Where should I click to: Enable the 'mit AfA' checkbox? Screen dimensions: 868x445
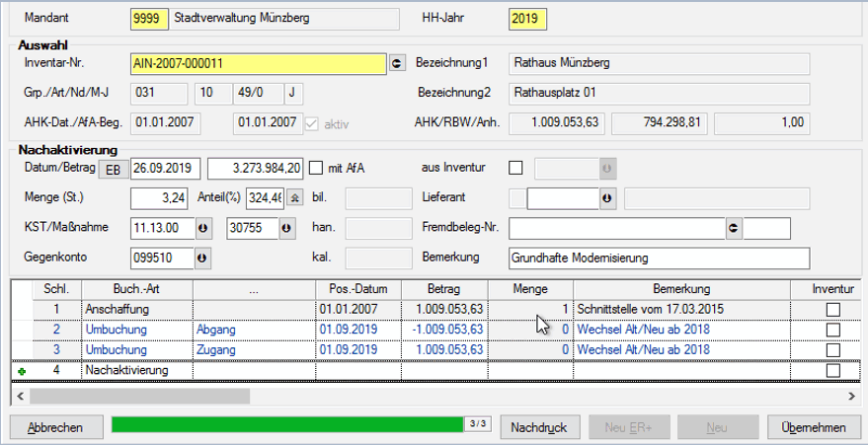(317, 168)
